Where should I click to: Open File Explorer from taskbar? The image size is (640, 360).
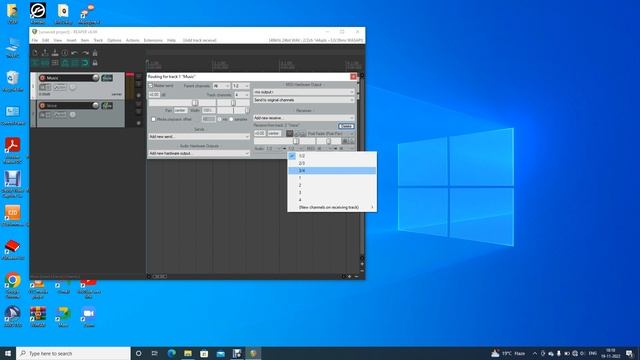188,353
